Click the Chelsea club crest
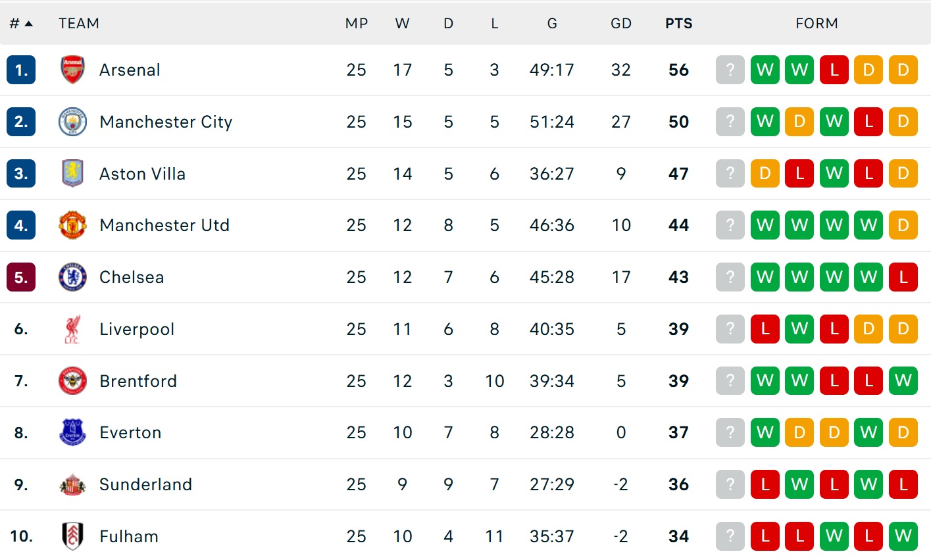931x560 pixels. [72, 277]
